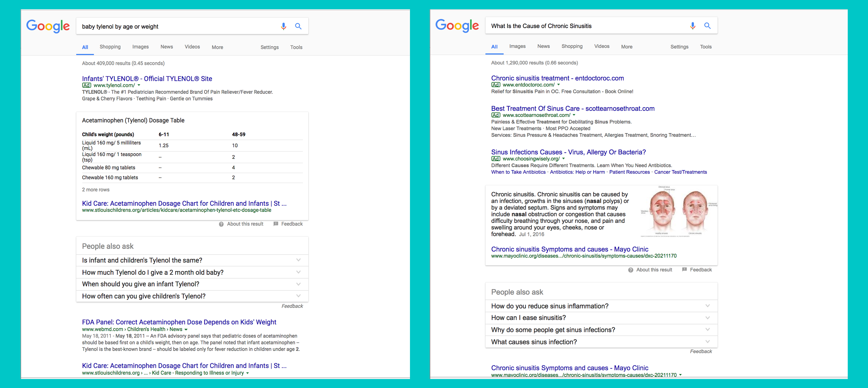Open the More menu in the Sinusitis search window
The width and height of the screenshot is (868, 388).
[627, 47]
